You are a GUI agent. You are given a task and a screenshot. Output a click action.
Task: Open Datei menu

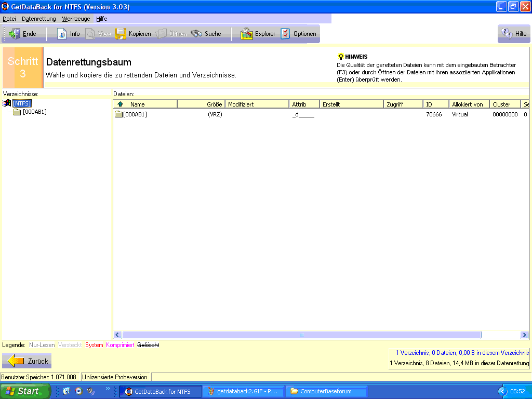click(9, 19)
